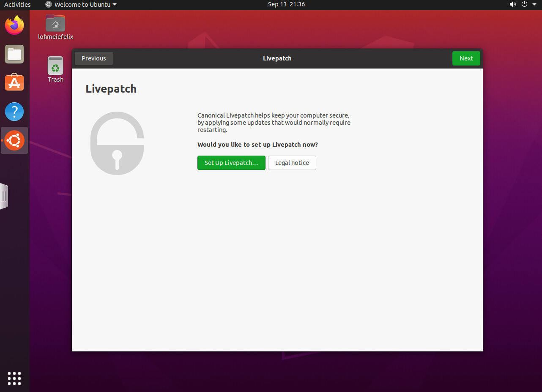
Task: Click 'Would you like to set up Livepatch now?'
Action: click(x=257, y=145)
